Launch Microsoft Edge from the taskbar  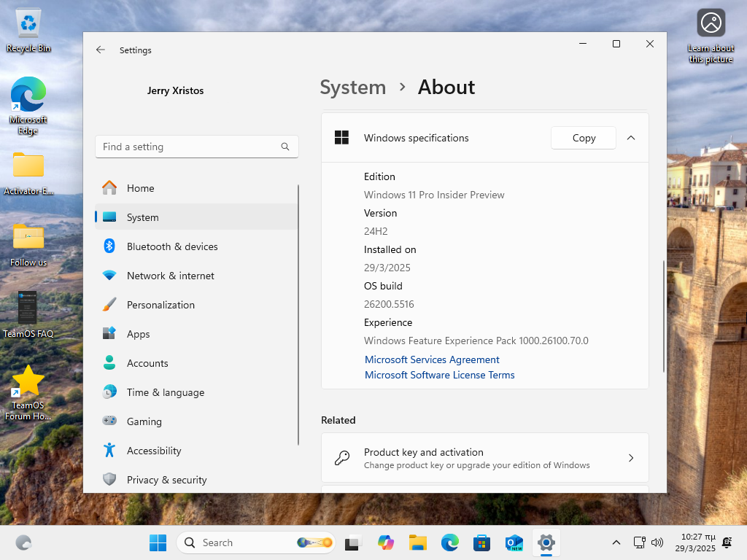449,542
